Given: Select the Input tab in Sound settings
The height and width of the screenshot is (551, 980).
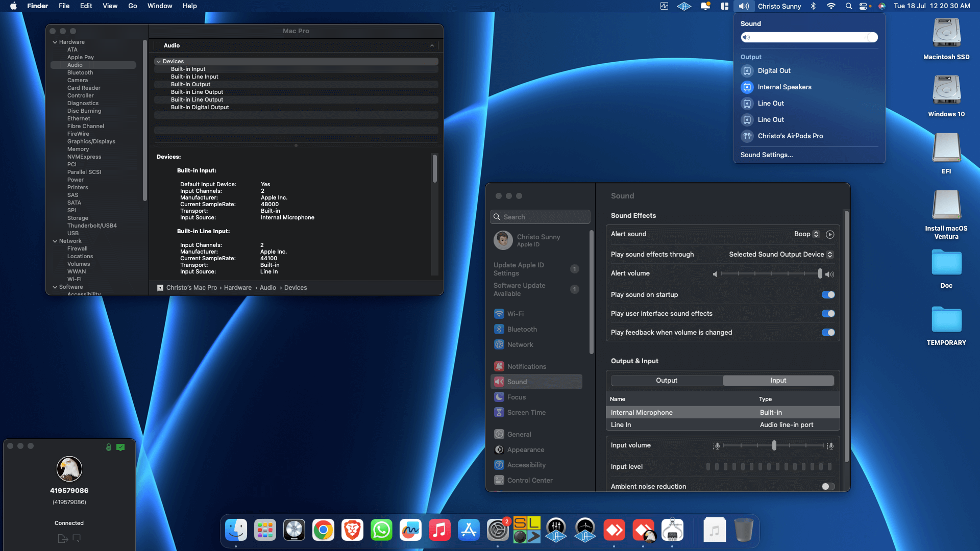Looking at the screenshot, I should pyautogui.click(x=778, y=381).
